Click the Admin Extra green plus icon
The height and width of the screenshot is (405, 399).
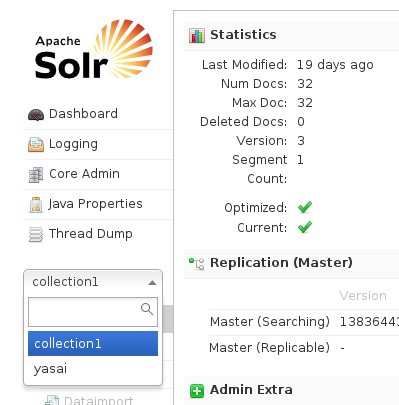point(197,391)
